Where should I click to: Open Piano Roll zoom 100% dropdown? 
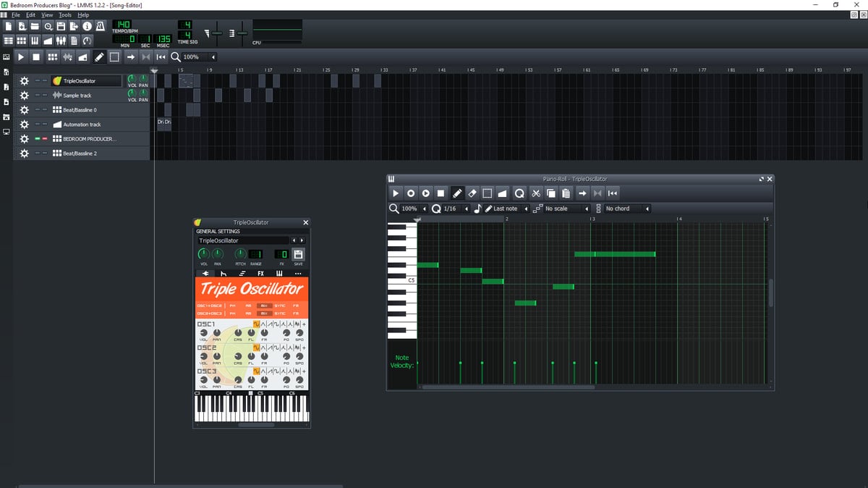coord(414,209)
